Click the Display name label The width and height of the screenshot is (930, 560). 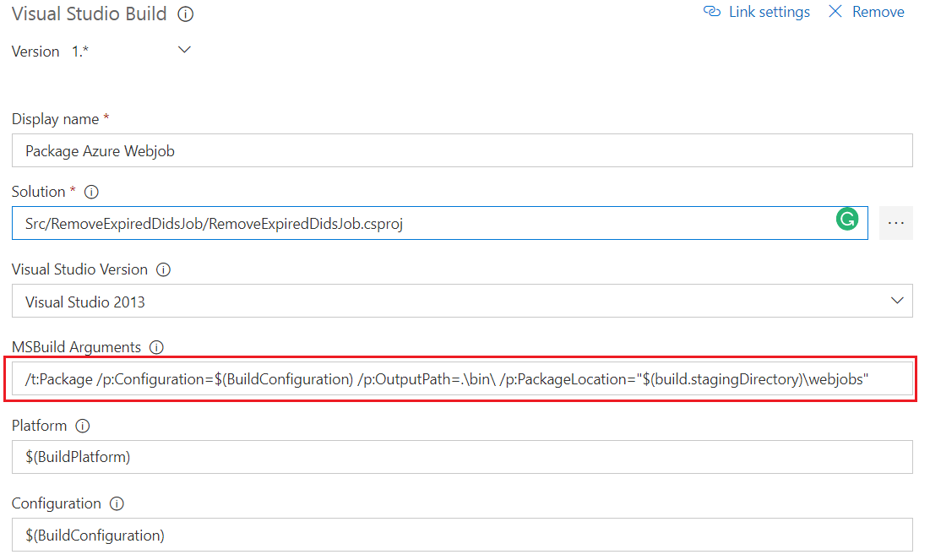[x=55, y=119]
